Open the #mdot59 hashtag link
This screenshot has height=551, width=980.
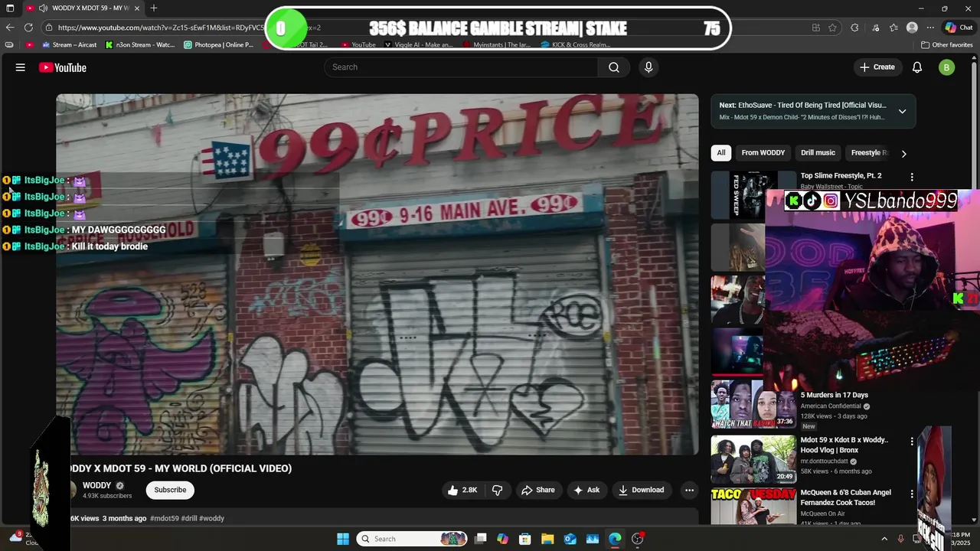point(165,518)
